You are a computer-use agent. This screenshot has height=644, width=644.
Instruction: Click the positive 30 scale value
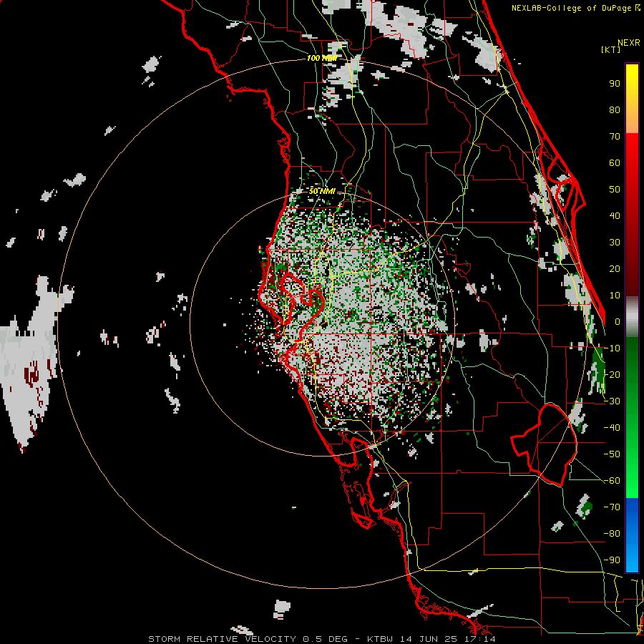pos(615,243)
